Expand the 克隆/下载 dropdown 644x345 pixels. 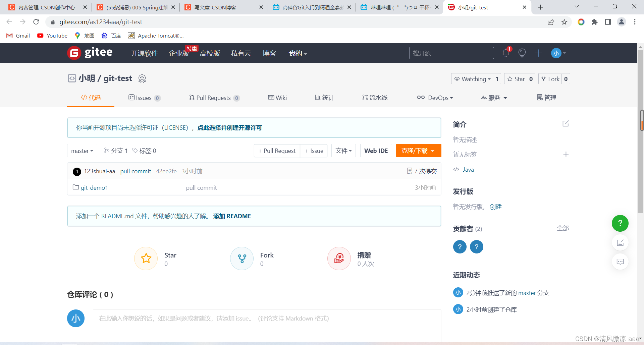coord(418,151)
